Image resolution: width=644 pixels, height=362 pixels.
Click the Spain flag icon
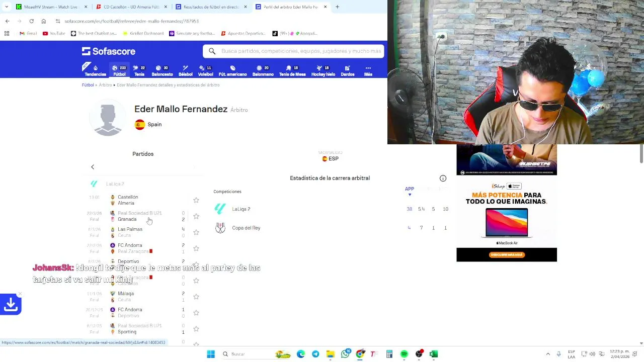[x=140, y=125]
